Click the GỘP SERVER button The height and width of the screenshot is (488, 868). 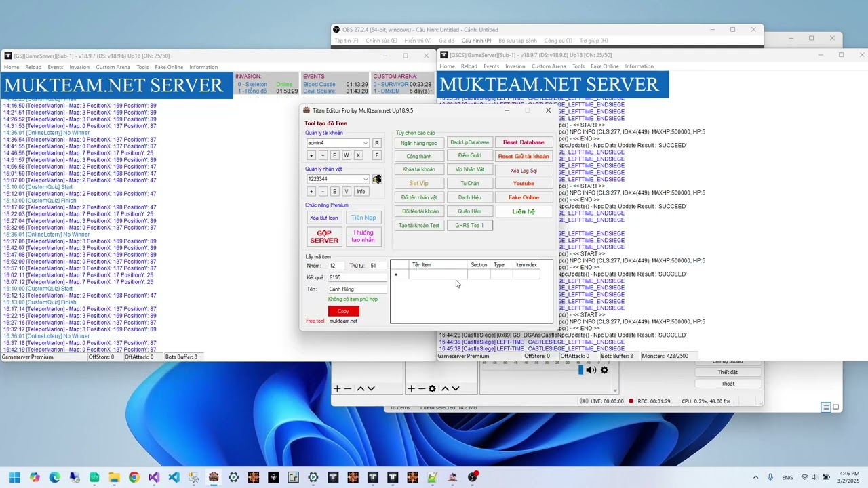click(324, 237)
